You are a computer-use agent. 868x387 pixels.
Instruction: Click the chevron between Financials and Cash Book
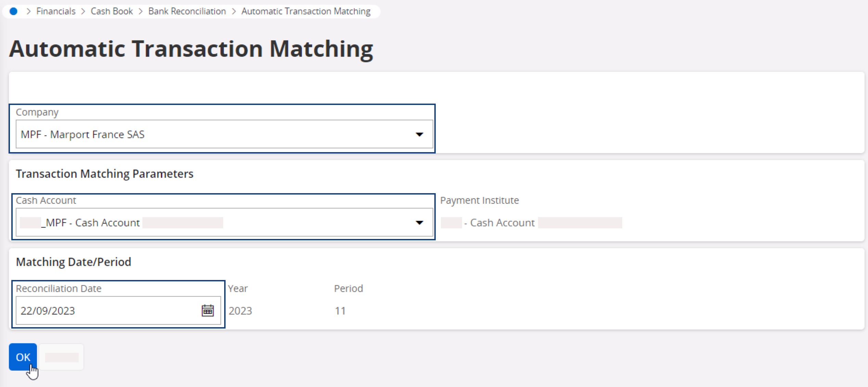click(x=83, y=11)
